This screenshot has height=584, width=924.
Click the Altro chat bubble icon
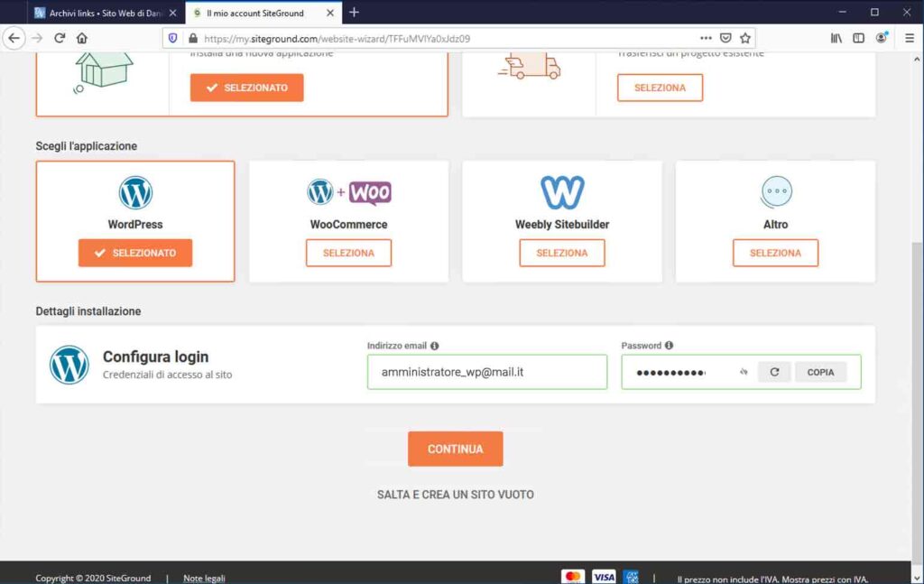[776, 192]
